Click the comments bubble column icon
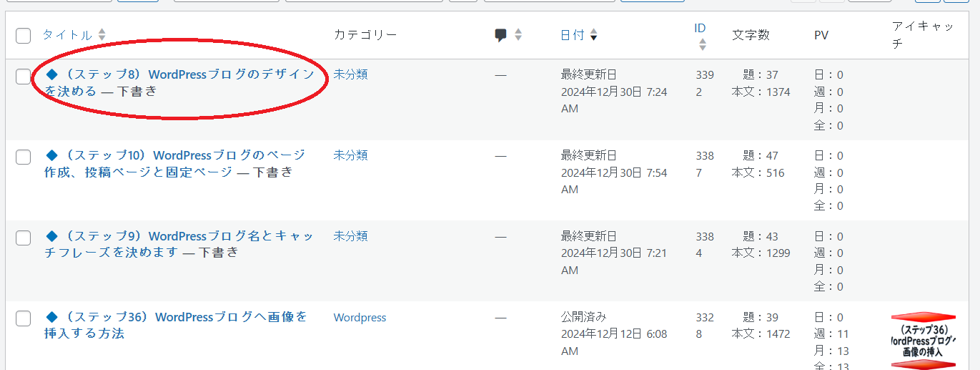980x370 pixels. (501, 35)
